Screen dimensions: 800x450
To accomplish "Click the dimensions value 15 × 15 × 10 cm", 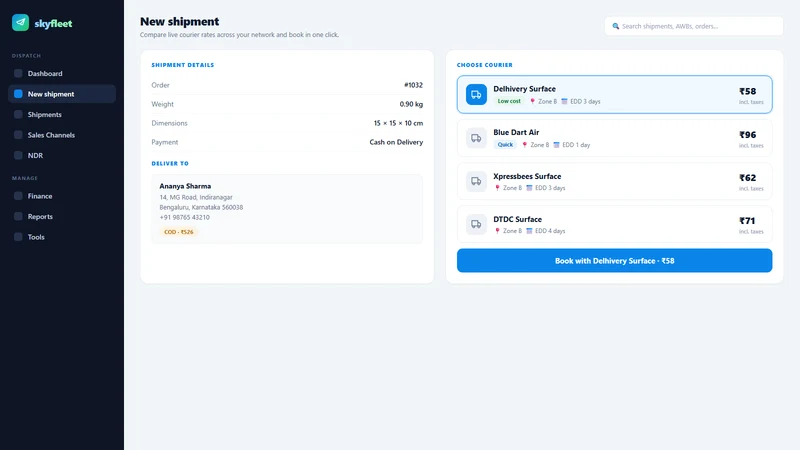I will [x=398, y=123].
